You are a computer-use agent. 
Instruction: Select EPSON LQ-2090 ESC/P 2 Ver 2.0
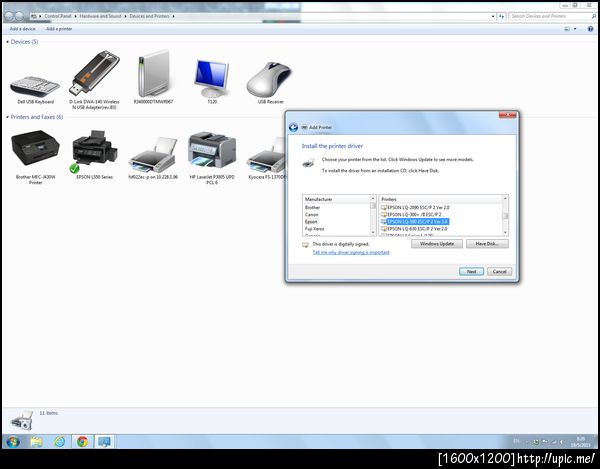tap(418, 207)
